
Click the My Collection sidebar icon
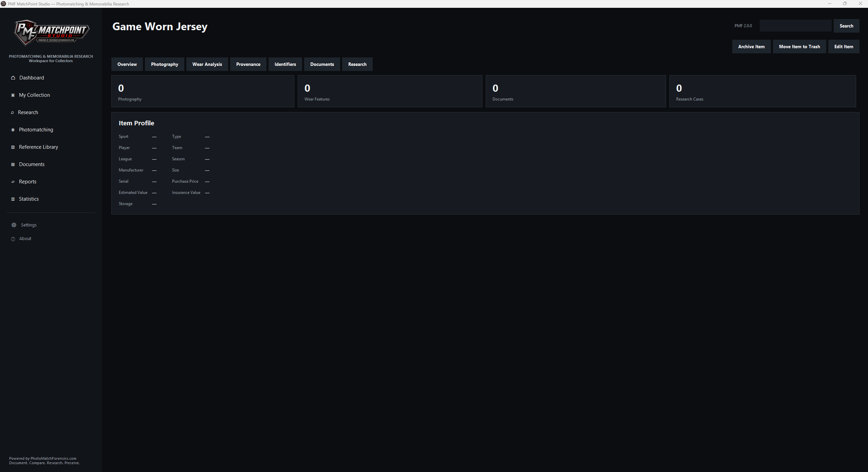[13, 95]
